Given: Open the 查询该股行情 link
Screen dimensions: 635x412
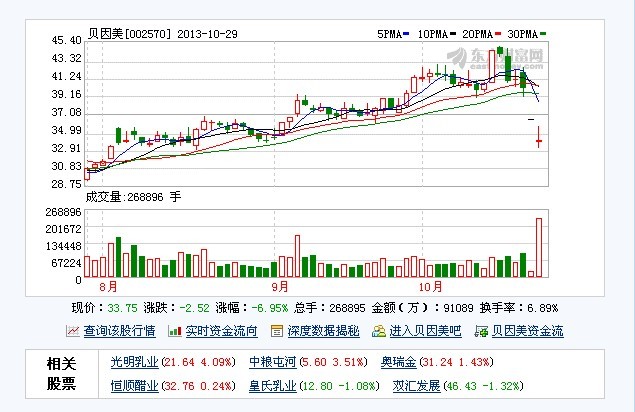Looking at the screenshot, I should pos(119,331).
